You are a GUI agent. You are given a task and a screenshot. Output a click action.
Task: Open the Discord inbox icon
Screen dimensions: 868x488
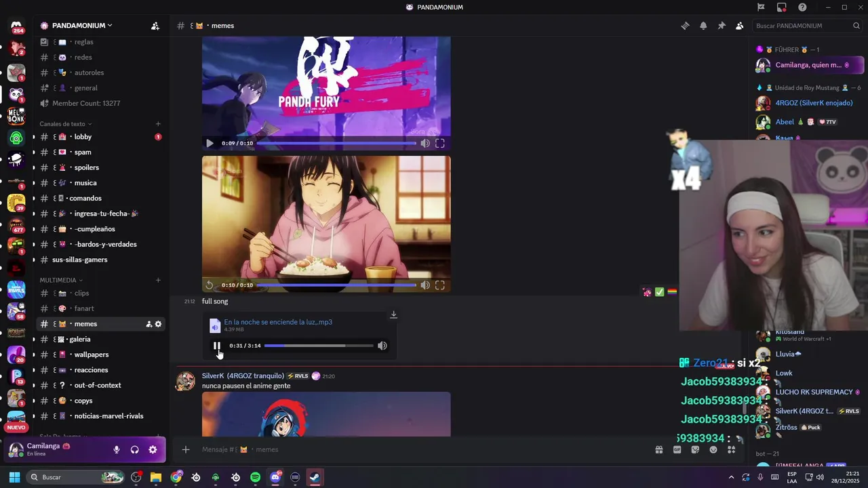pyautogui.click(x=782, y=7)
